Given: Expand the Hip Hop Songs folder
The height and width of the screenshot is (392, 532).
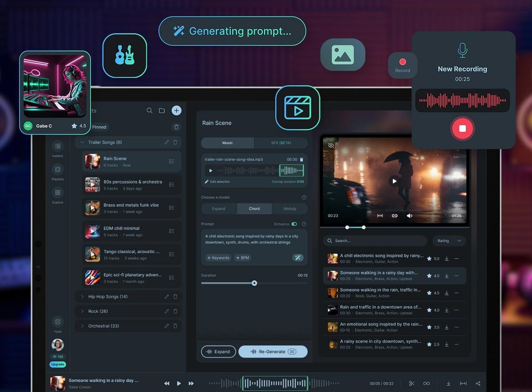Looking at the screenshot, I should pyautogui.click(x=82, y=297).
